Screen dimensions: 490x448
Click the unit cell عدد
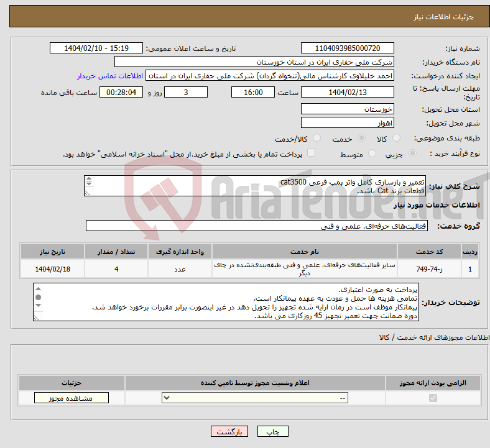tap(180, 269)
